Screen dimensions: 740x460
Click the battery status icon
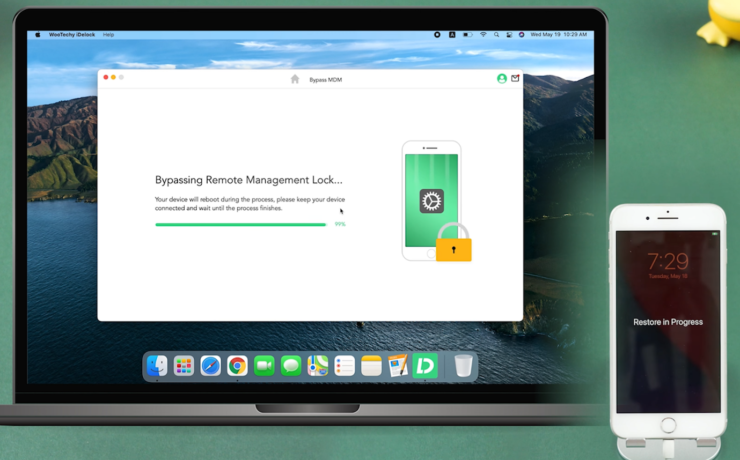click(x=467, y=34)
